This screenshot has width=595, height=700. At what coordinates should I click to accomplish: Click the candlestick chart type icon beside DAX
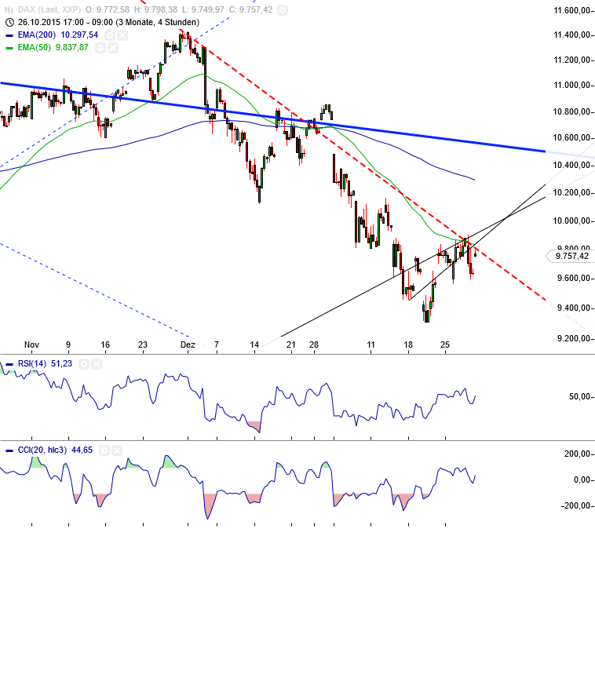9,10
